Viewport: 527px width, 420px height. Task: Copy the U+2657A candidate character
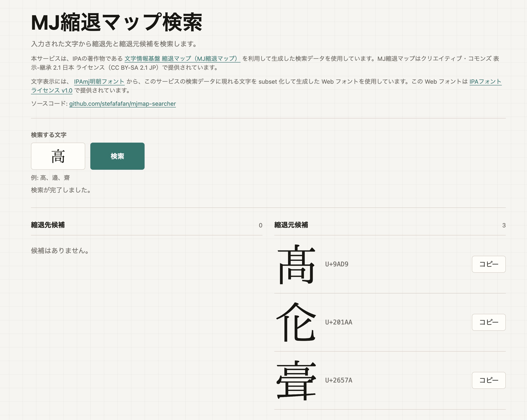click(489, 380)
